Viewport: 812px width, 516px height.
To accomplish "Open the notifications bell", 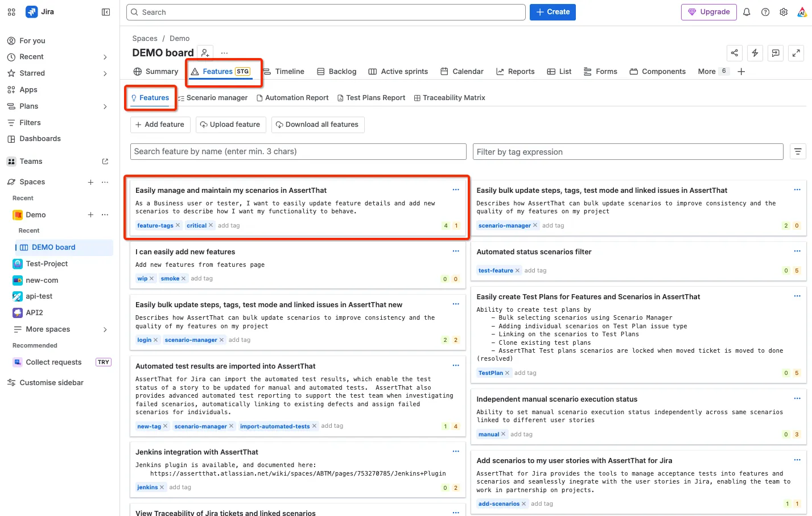I will point(747,12).
